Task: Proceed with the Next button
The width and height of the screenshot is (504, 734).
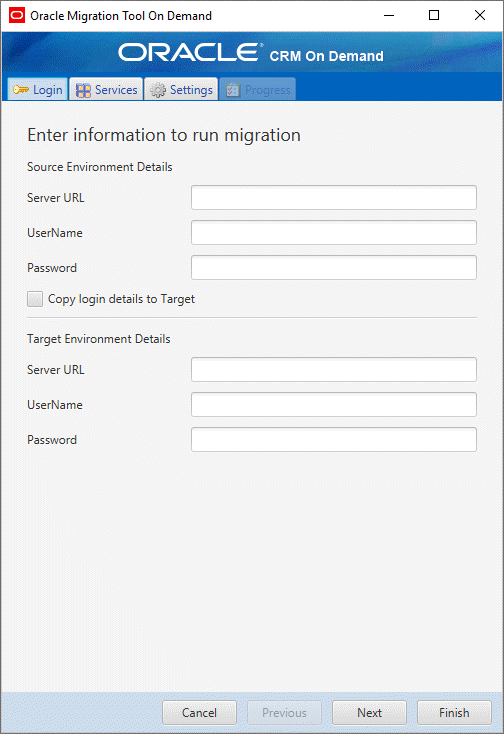Action: tap(369, 712)
